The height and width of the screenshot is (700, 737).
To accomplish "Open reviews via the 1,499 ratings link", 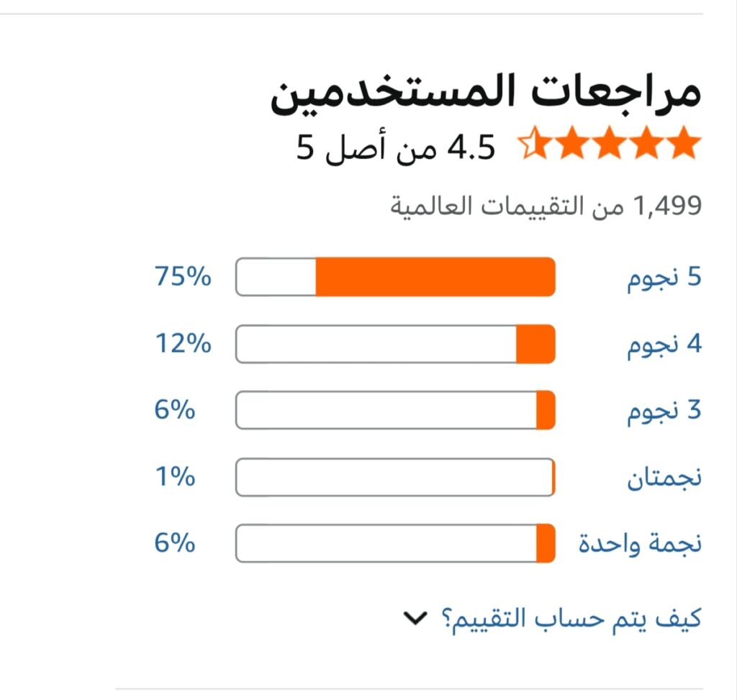I will [543, 204].
